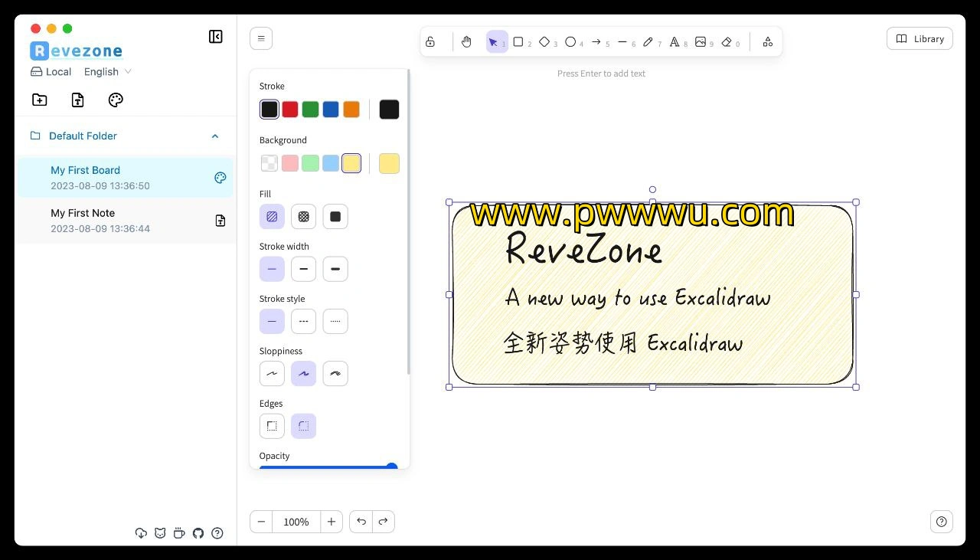This screenshot has height=560, width=980.
Task: Set transparent background swatch
Action: [269, 163]
